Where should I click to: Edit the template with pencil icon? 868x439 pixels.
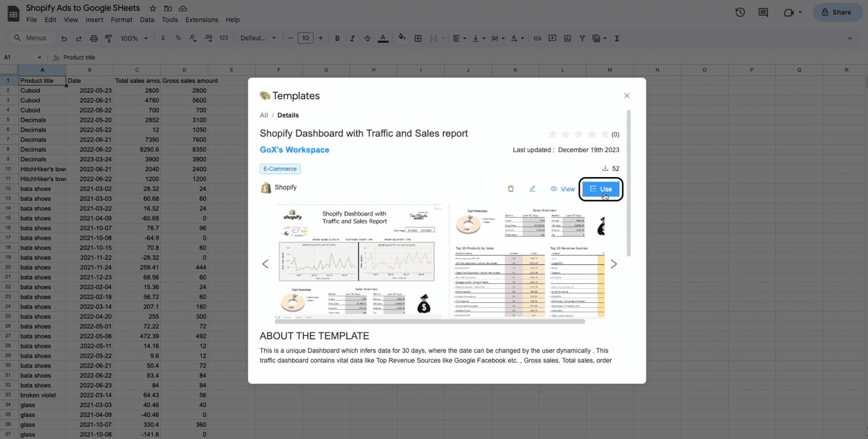[x=532, y=189]
